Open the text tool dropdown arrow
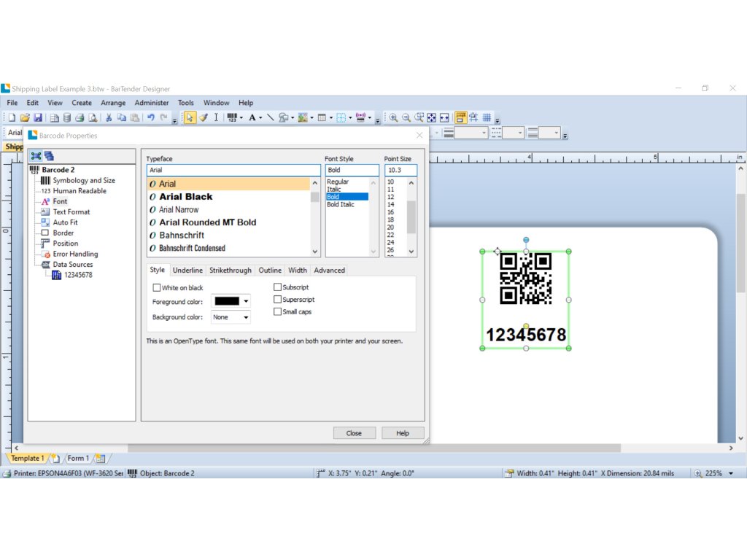The height and width of the screenshot is (560, 747). click(x=260, y=117)
